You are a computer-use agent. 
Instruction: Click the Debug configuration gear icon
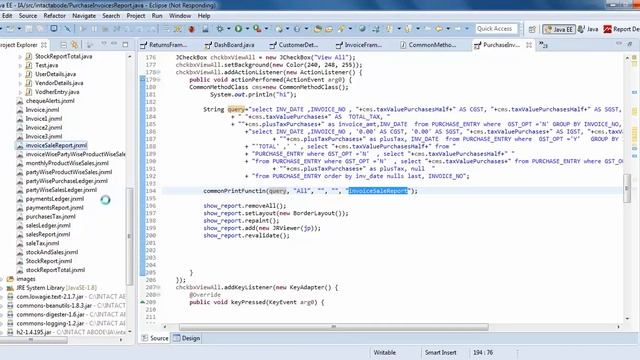tap(220, 29)
